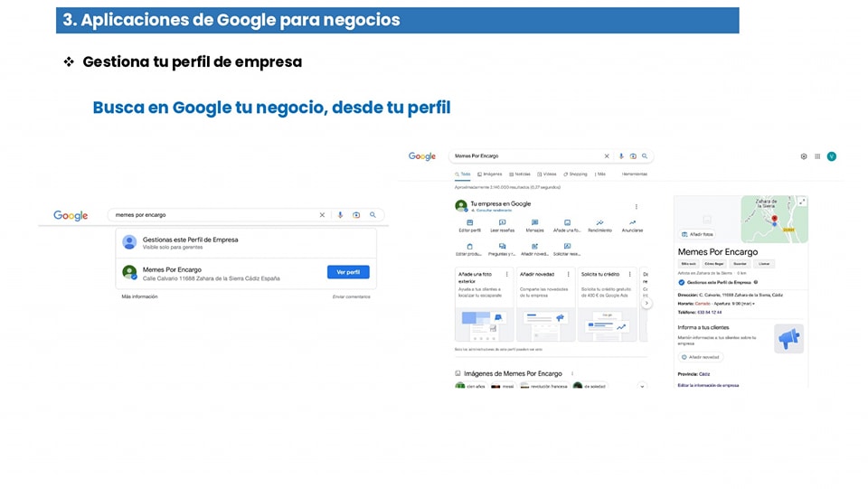Open the Google apps grid
Screen dimensions: 868x489
click(x=817, y=156)
